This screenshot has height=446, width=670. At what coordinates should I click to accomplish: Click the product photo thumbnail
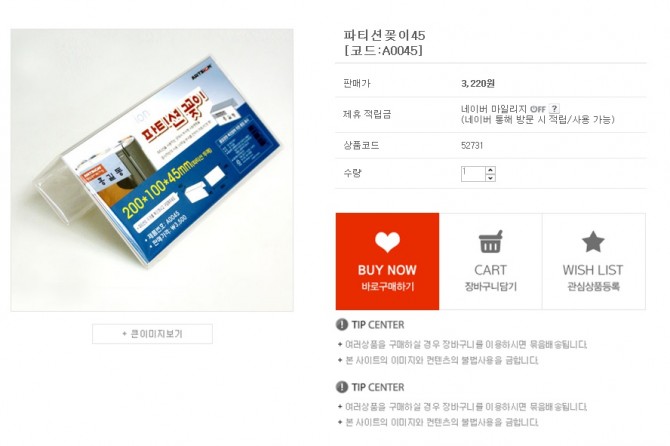[x=152, y=170]
